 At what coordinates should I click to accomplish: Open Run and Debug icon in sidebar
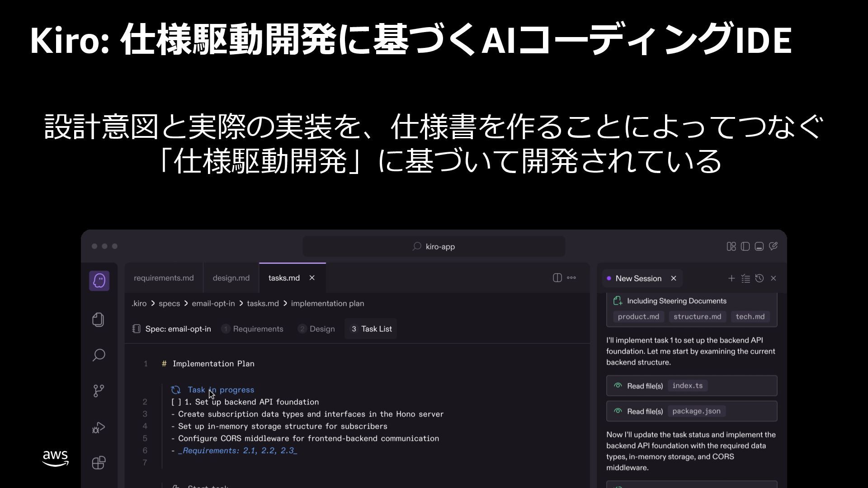[99, 427]
